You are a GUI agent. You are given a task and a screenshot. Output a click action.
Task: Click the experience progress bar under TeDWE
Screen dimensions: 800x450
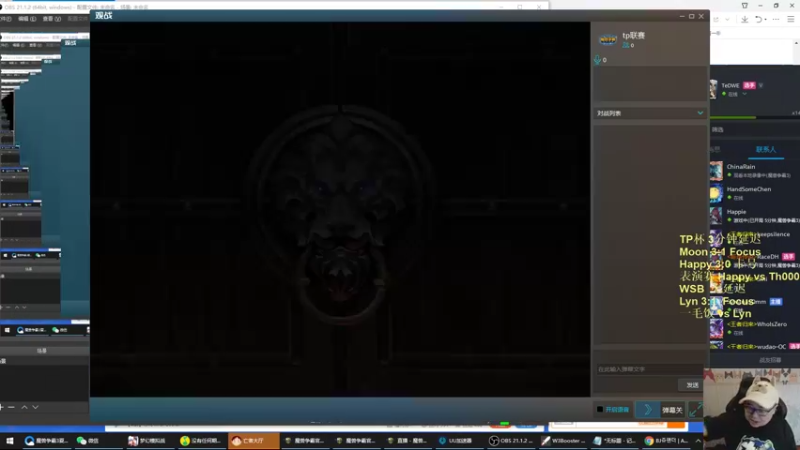tap(755, 117)
